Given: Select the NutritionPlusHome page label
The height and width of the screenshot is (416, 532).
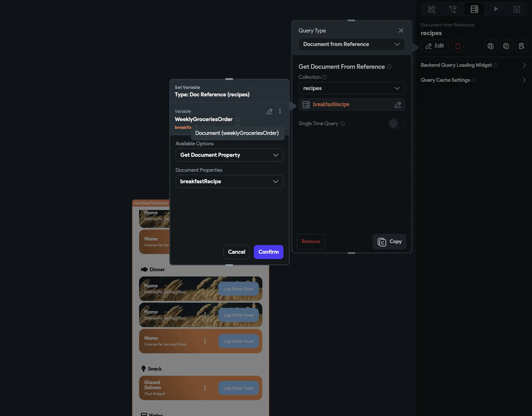Looking at the screenshot, I should pyautogui.click(x=151, y=203).
